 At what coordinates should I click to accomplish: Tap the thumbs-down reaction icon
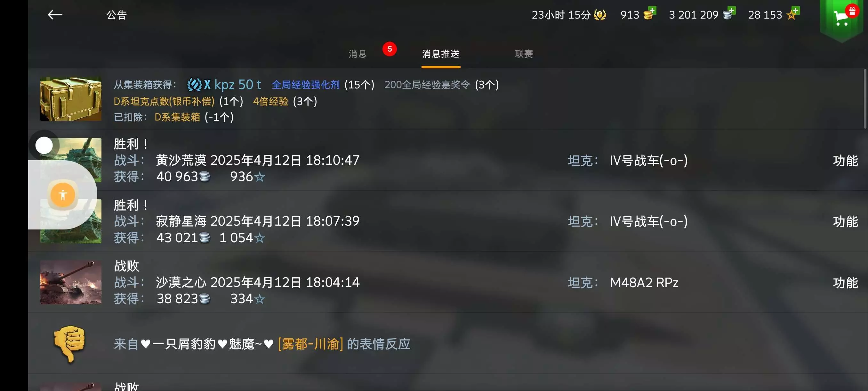(x=69, y=344)
